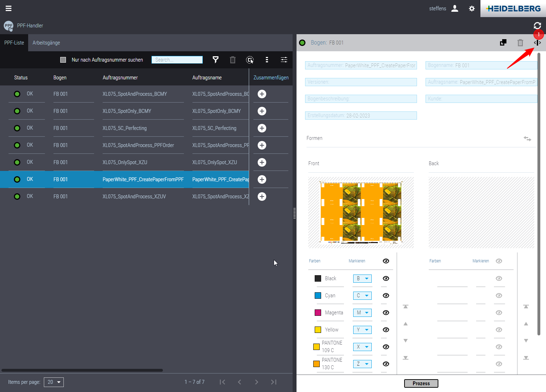Screen dimensions: 546x392
Task: Click the Yellow color swatch in the Farben list
Action: (318, 329)
